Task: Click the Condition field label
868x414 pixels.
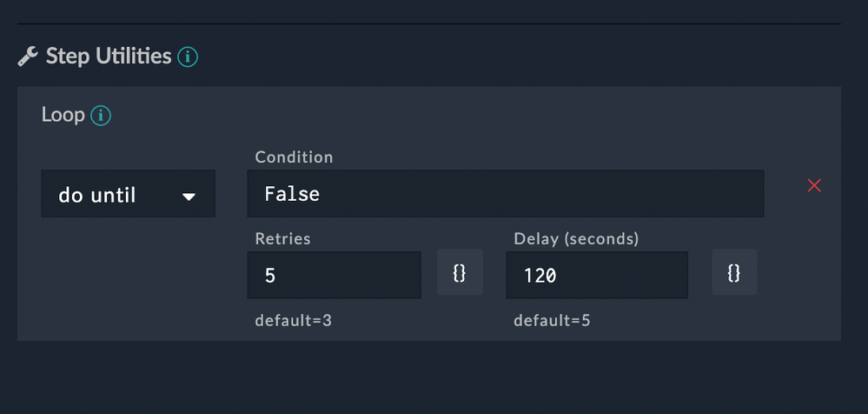Action: tap(294, 157)
